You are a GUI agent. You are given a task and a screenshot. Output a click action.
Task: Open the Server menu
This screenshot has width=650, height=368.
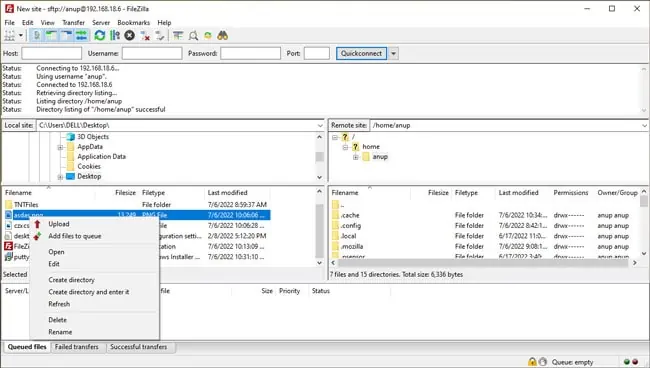click(x=101, y=22)
